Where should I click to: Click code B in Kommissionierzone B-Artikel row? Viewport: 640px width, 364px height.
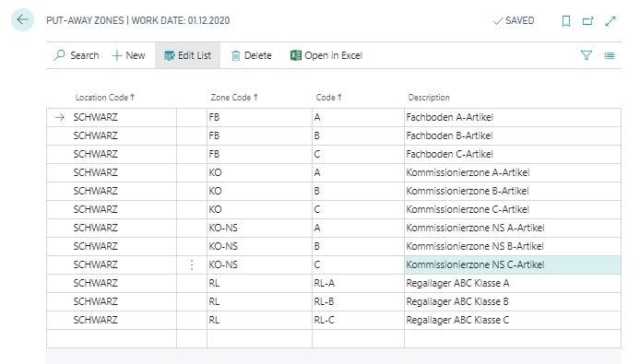358,191
